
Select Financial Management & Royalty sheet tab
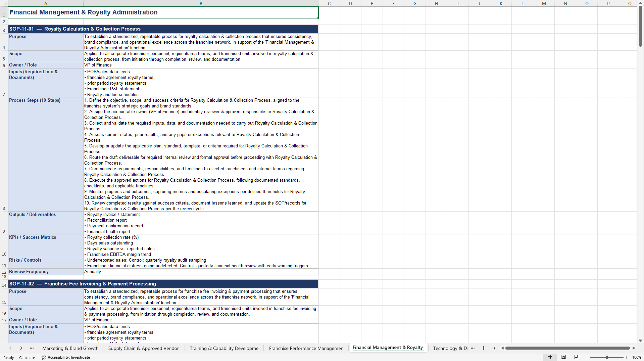coord(388,348)
